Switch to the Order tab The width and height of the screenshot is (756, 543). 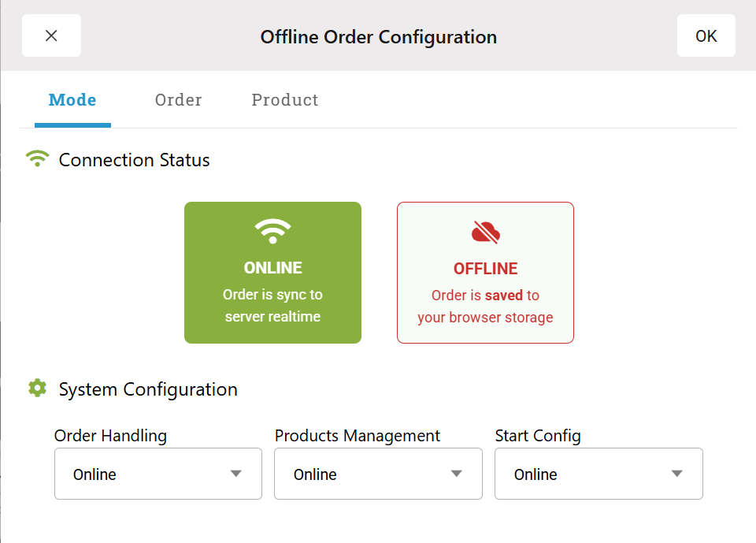(179, 100)
